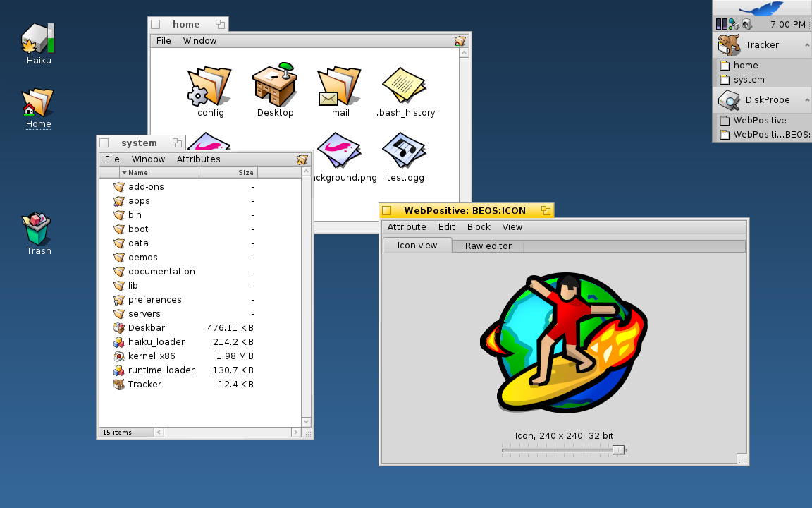Open the config folder icon
This screenshot has height=508, width=812.
(x=210, y=87)
